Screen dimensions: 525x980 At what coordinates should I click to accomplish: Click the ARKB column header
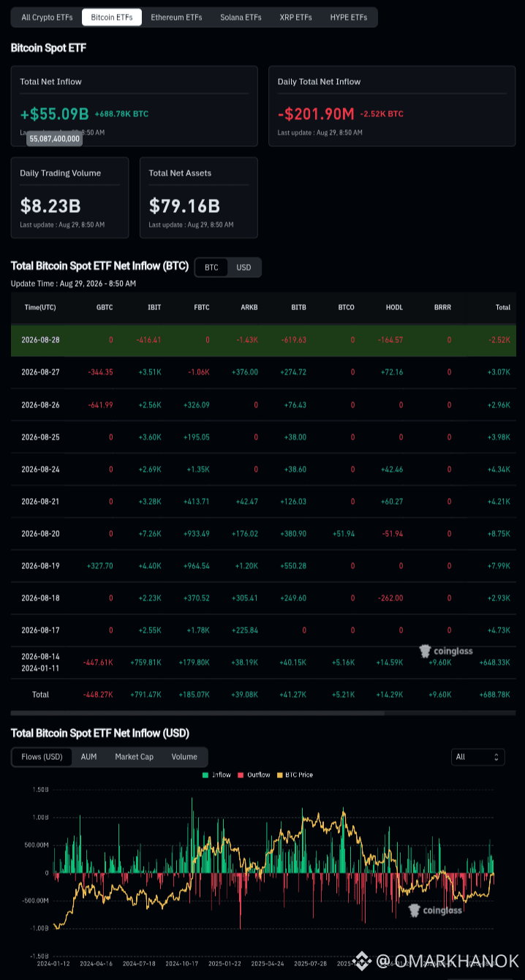coord(249,308)
